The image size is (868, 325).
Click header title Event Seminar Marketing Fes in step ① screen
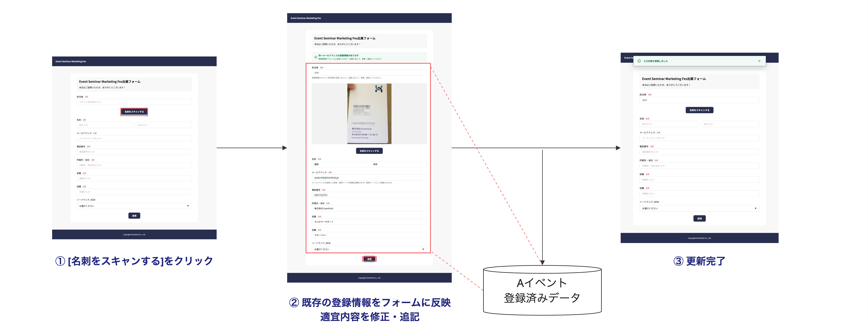click(71, 61)
